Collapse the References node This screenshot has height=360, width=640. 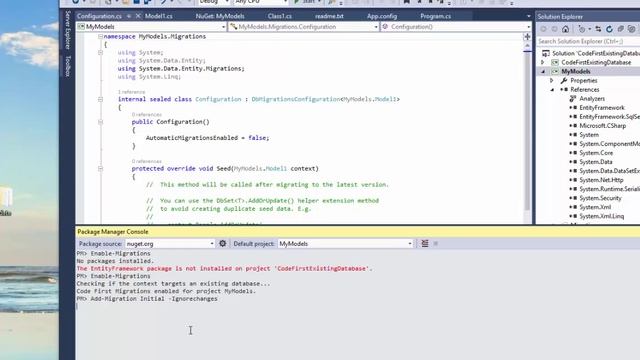(x=552, y=89)
